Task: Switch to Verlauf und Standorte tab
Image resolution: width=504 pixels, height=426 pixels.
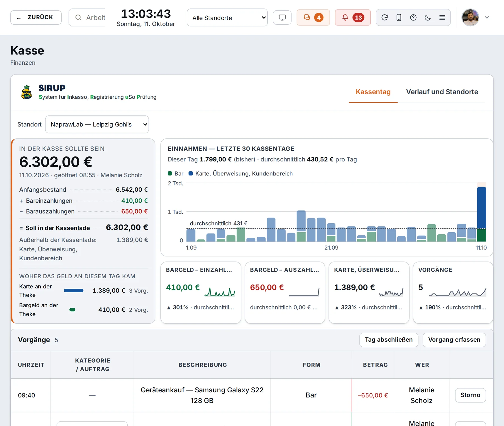Action: 442,92
